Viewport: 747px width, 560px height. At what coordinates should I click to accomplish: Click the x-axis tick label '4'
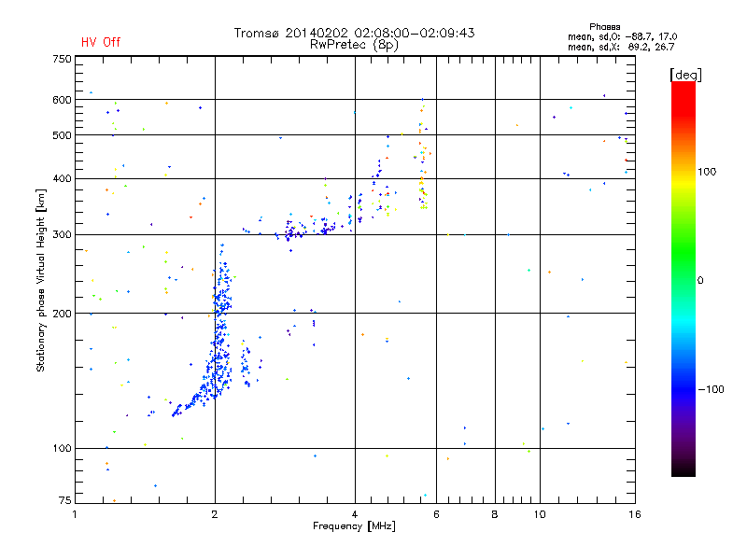pyautogui.click(x=355, y=514)
